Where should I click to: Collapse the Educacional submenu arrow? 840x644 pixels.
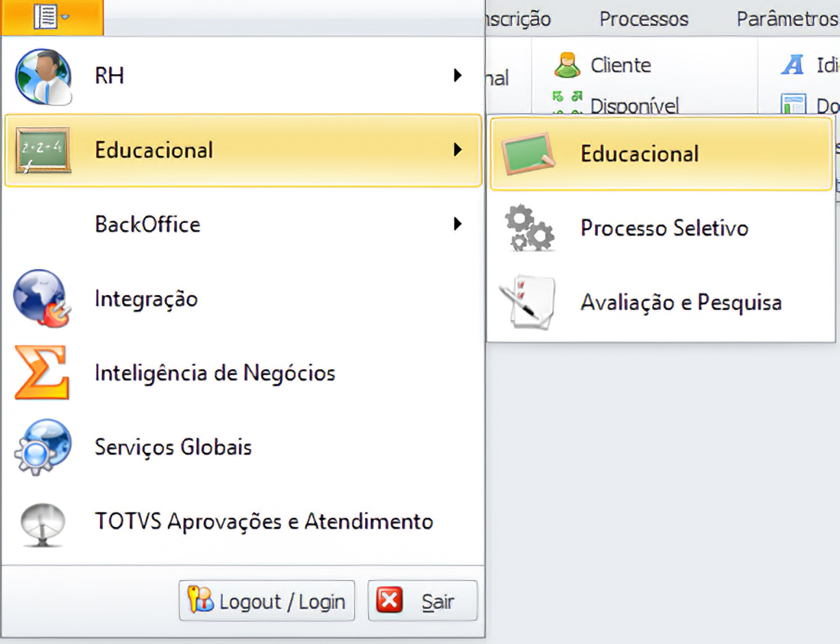pyautogui.click(x=457, y=150)
